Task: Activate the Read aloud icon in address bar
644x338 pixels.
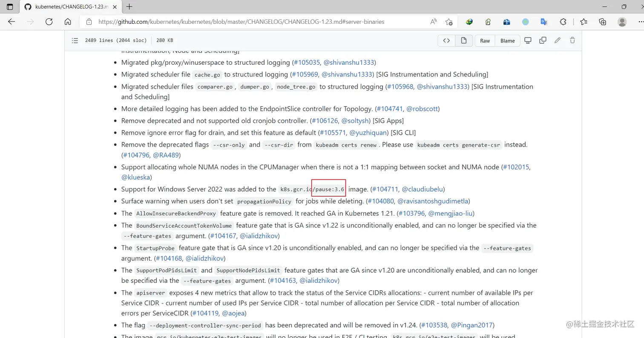Action: pos(434,22)
